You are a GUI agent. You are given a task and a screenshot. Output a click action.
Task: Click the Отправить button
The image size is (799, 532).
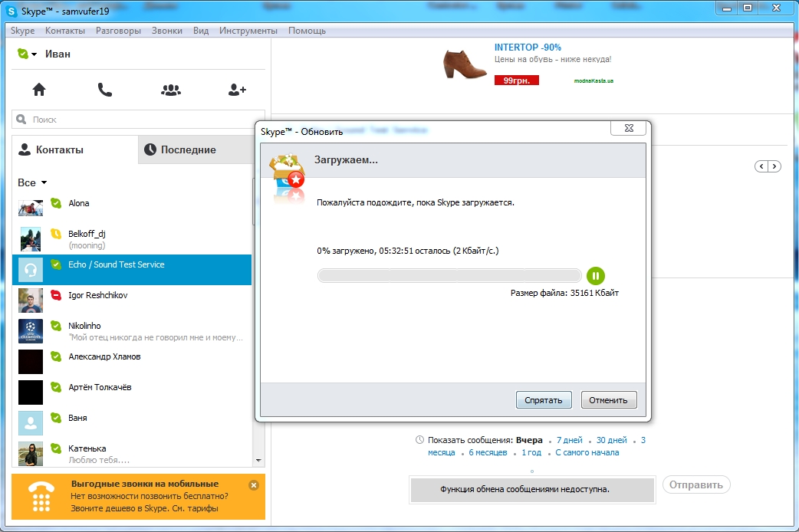pos(696,484)
